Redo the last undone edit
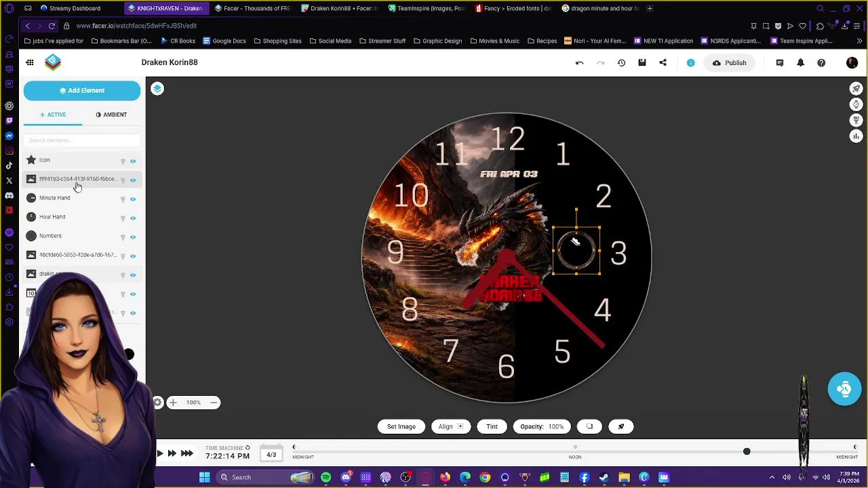Screen dimensions: 868x488 [600, 62]
